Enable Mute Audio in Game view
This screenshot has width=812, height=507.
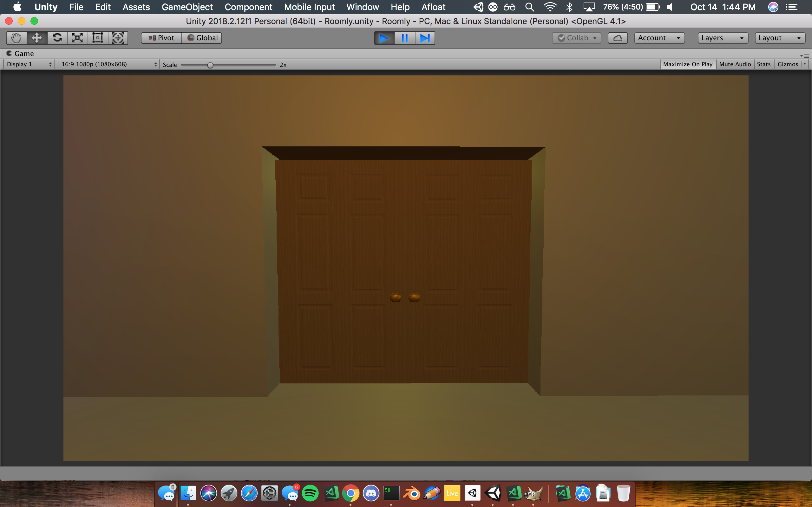735,64
